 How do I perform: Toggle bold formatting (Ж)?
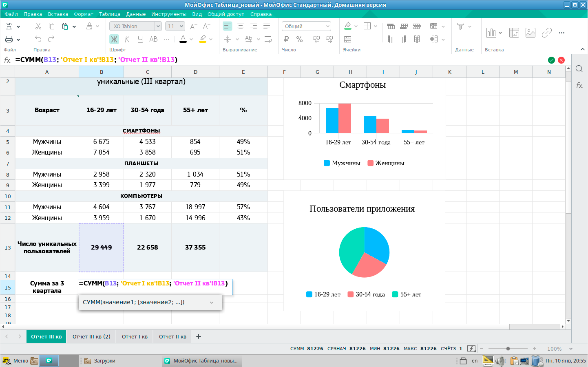(x=114, y=39)
